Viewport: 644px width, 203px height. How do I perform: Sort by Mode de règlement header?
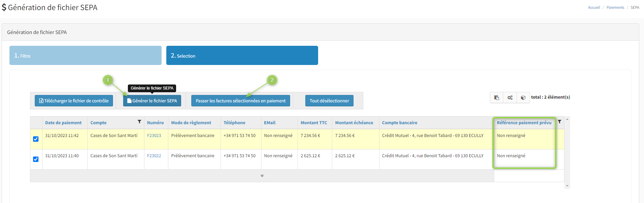tap(191, 123)
